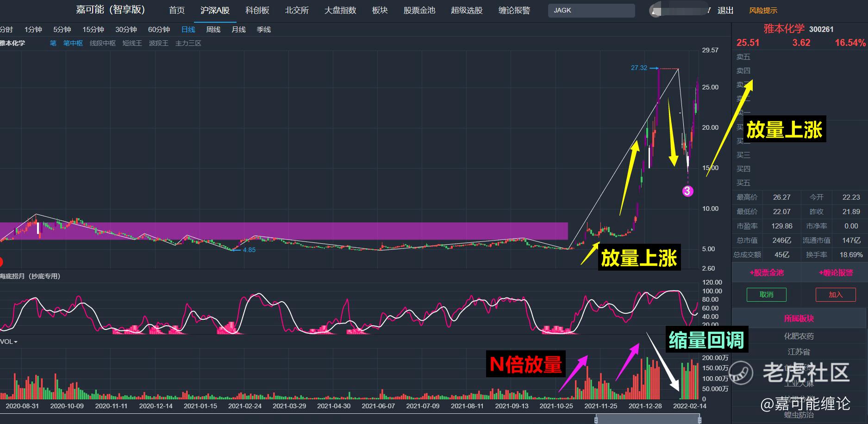Click the pink number 3 buy-point marker

click(688, 191)
